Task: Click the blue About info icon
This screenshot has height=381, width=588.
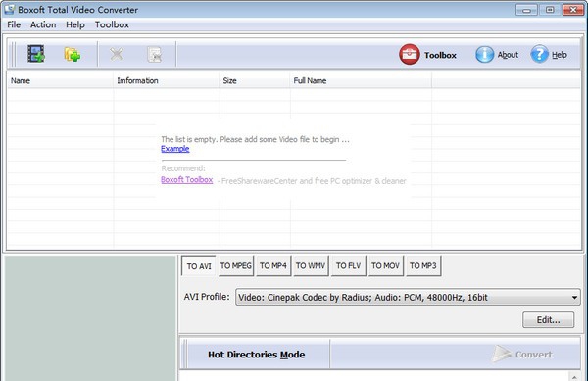Action: click(484, 55)
